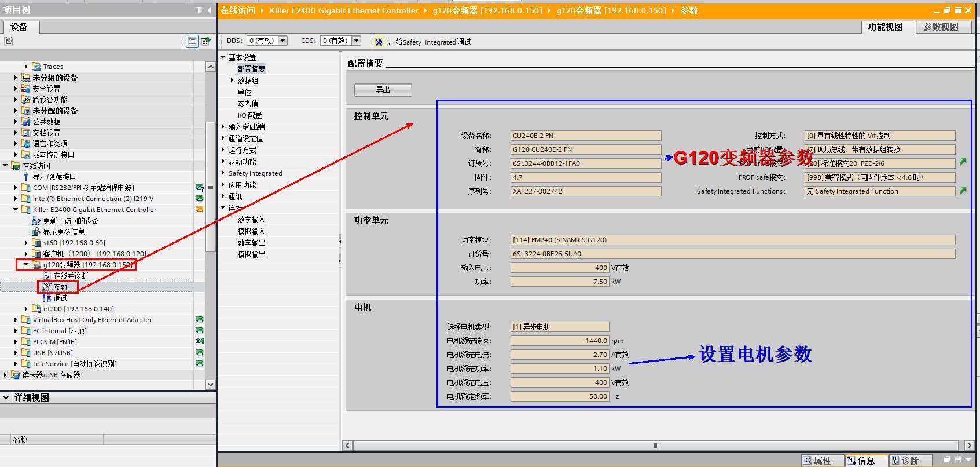Select 数字输入 in the parameter navigation
Screen dimensions: 980x467
[x=251, y=220]
